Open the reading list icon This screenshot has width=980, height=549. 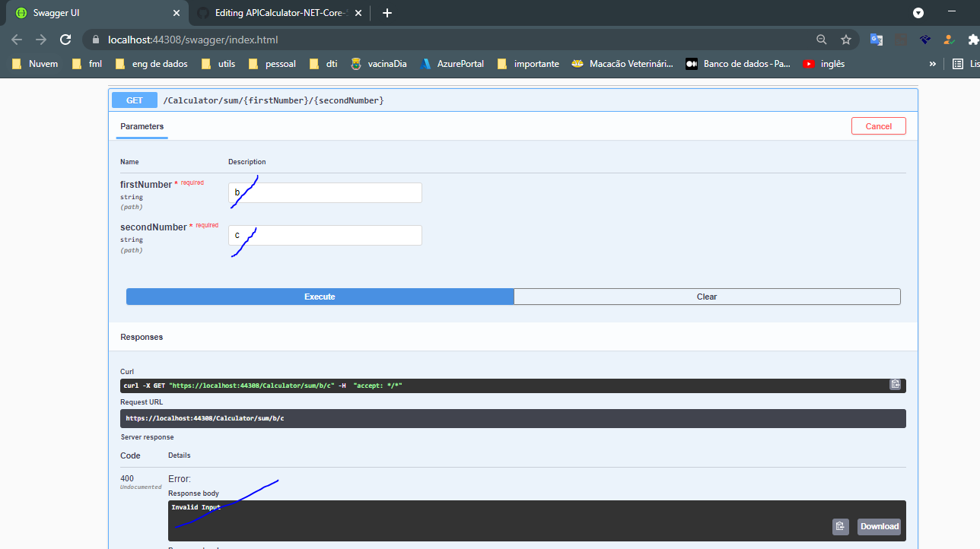(x=958, y=64)
